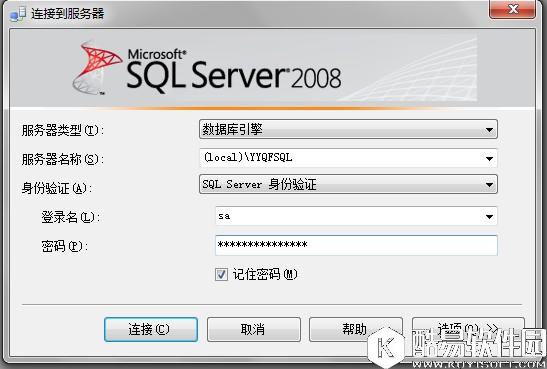Click the 登录名(L) label
This screenshot has width=547, height=369.
pos(71,217)
